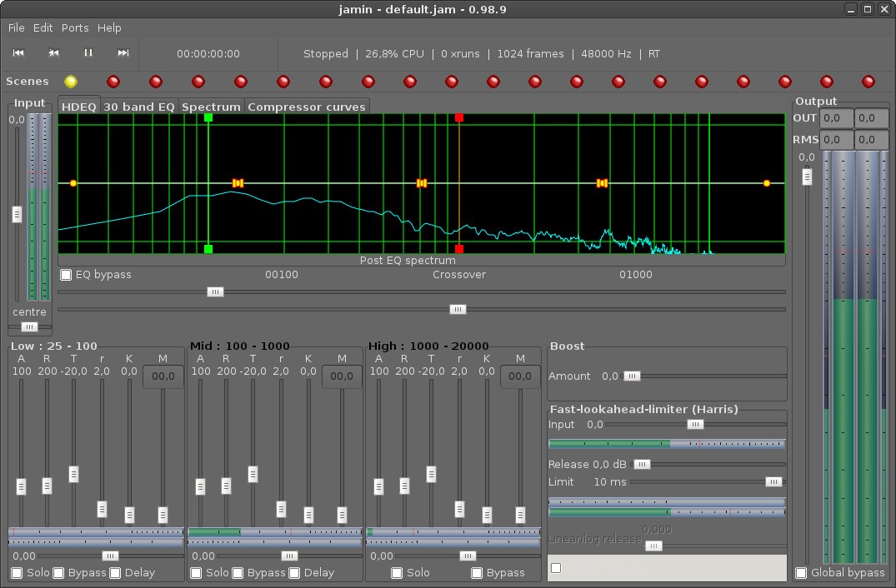Click the right RMS level readout field
This screenshot has height=588, width=896.
click(x=872, y=140)
